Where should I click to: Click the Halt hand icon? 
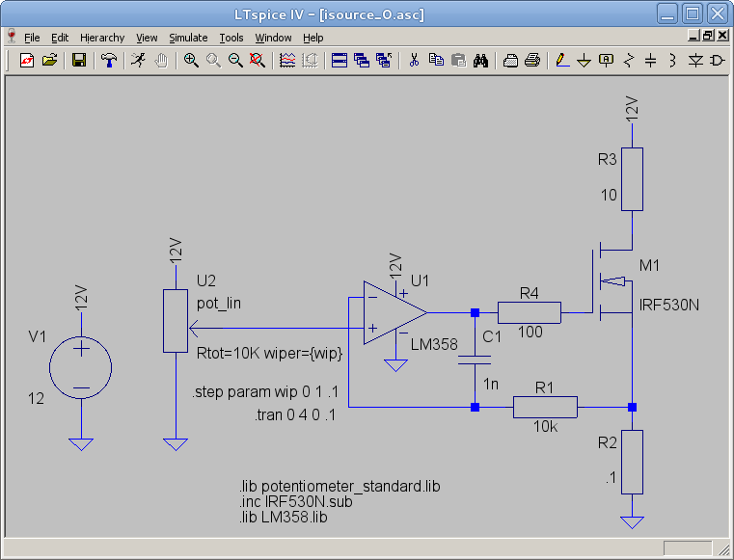pyautogui.click(x=161, y=61)
